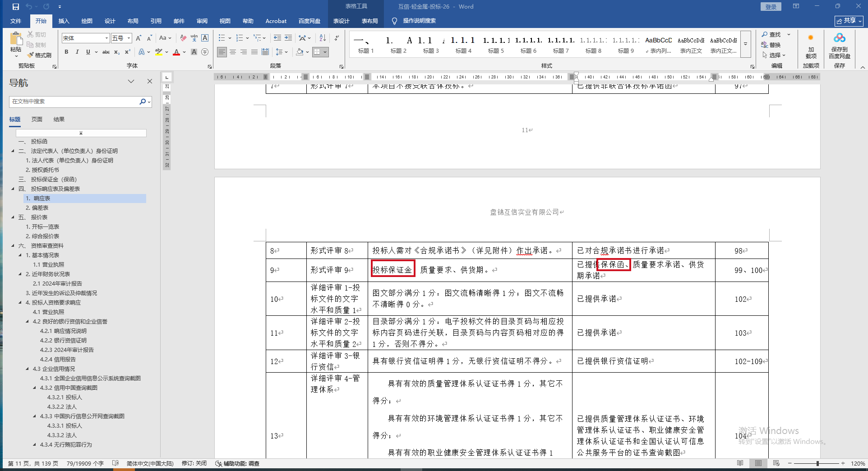Apply the yellow text highlight color

tap(158, 52)
